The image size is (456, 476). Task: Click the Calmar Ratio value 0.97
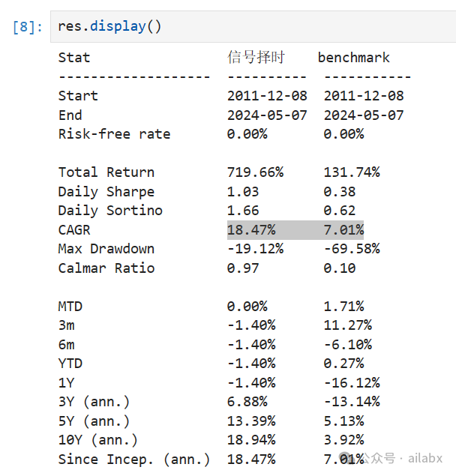tap(243, 268)
